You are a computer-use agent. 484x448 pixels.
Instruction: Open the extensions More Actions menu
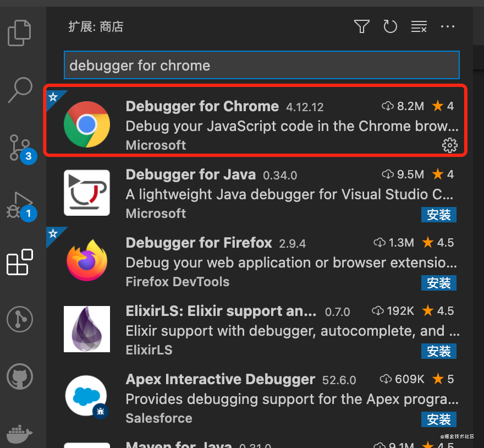(x=448, y=26)
